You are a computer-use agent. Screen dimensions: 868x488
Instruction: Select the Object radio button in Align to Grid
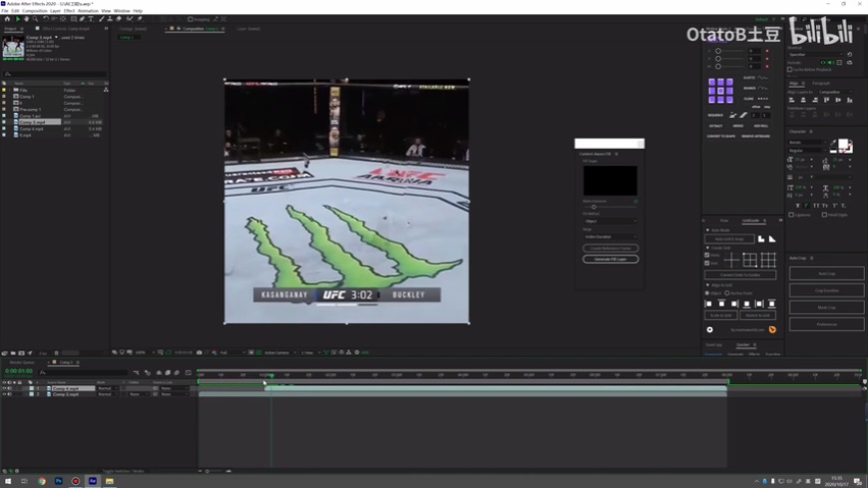[x=707, y=293]
